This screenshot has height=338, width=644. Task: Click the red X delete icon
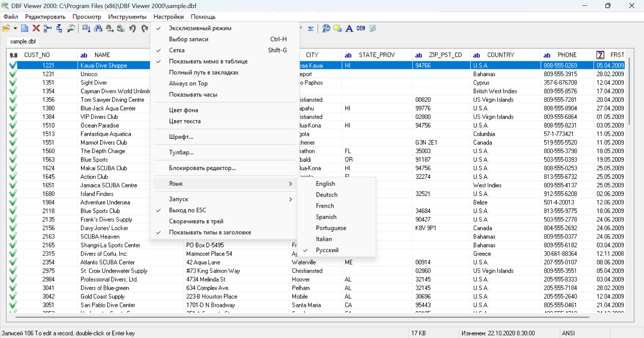pos(36,29)
